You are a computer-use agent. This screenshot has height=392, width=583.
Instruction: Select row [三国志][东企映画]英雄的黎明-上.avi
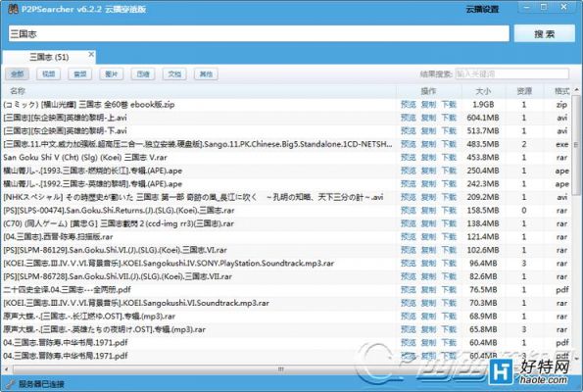coord(286,118)
